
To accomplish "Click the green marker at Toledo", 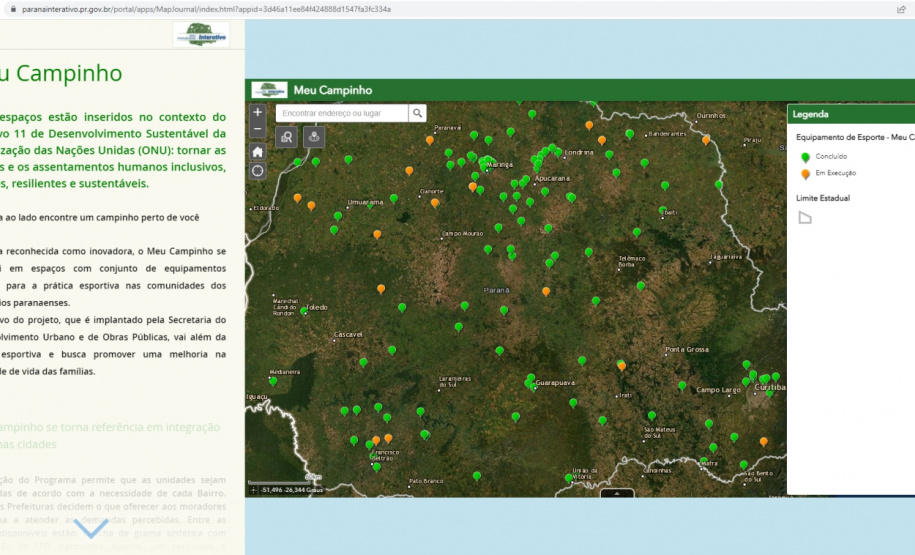I will [304, 311].
